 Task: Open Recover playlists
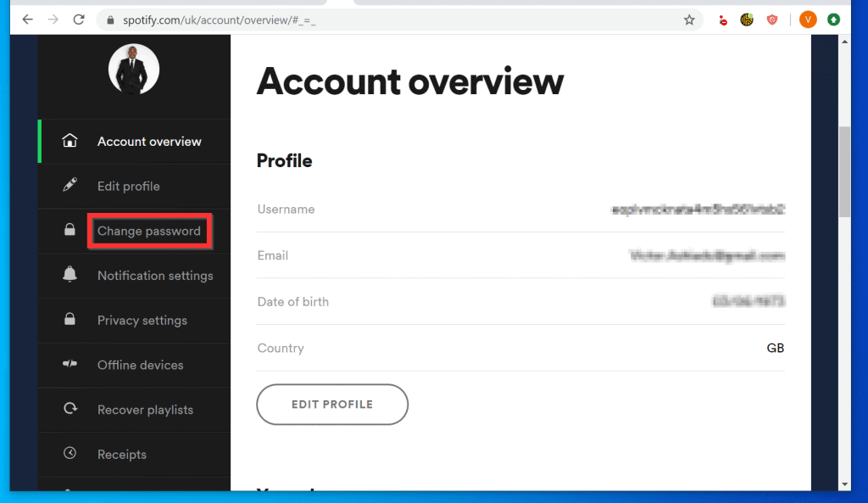tap(134, 410)
